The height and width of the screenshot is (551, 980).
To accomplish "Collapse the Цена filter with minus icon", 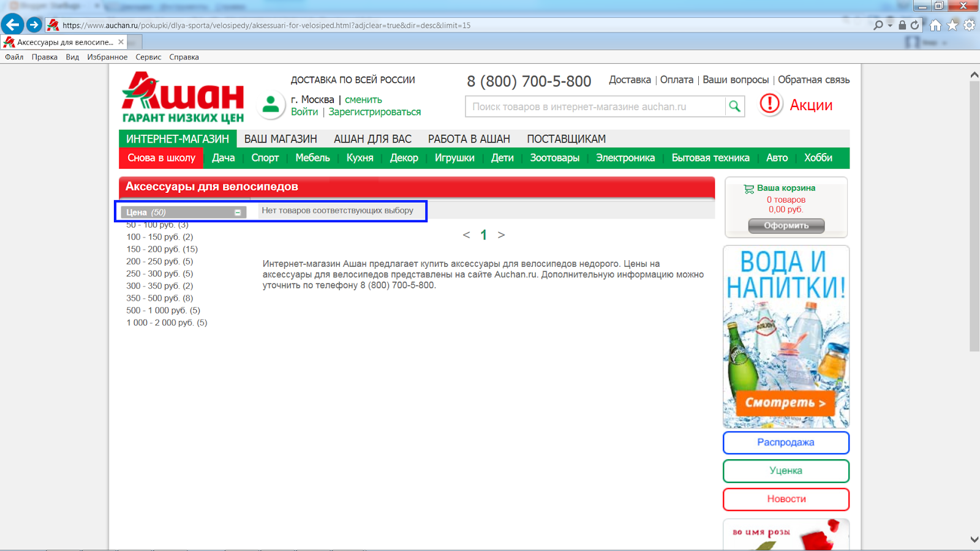I will tap(238, 212).
